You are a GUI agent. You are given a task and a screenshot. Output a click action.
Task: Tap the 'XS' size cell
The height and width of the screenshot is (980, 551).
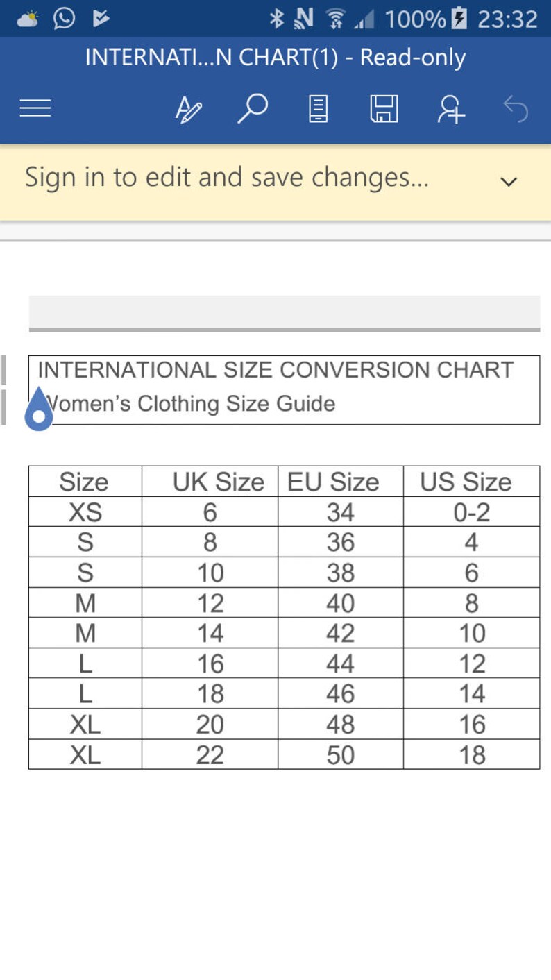(85, 512)
